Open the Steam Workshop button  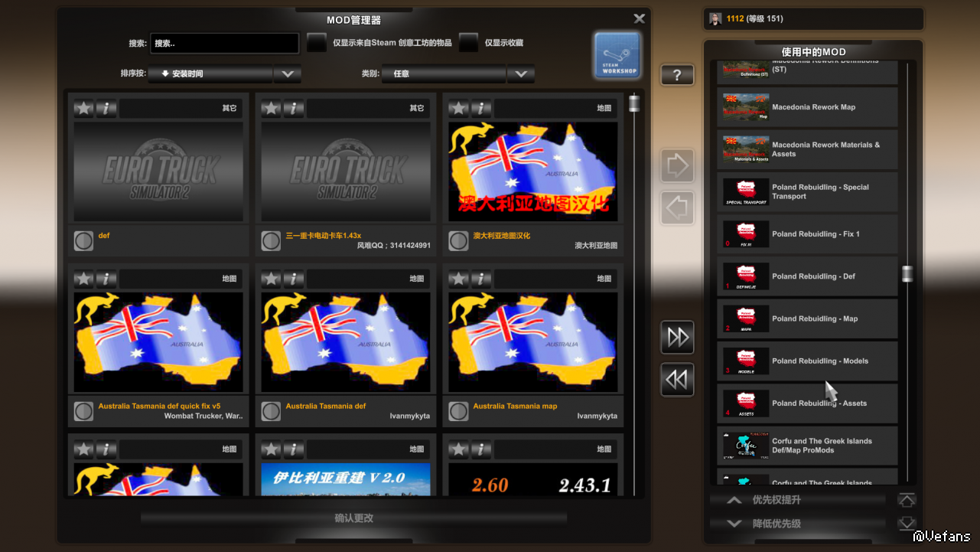point(617,55)
